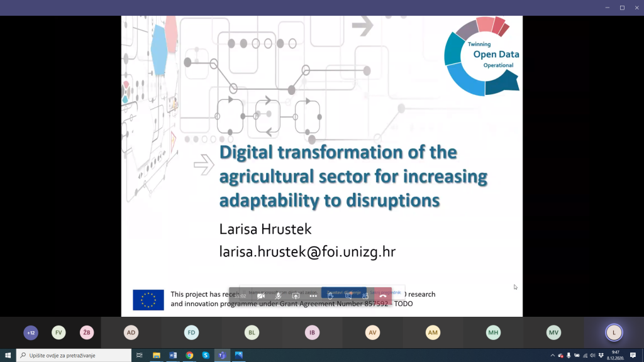Open Skype from the taskbar

tap(206, 355)
